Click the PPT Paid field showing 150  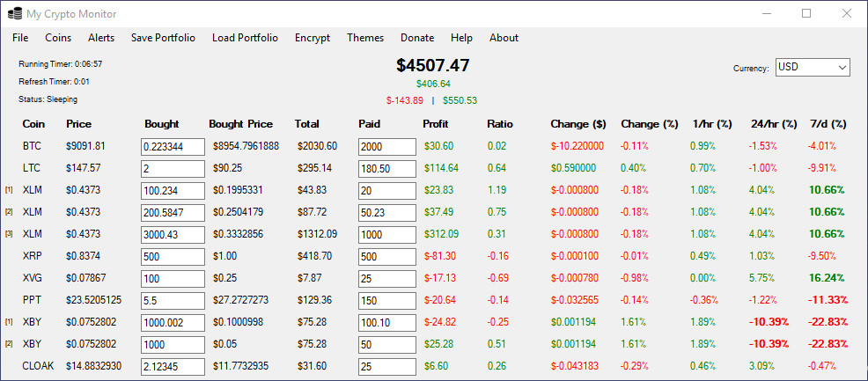(387, 301)
